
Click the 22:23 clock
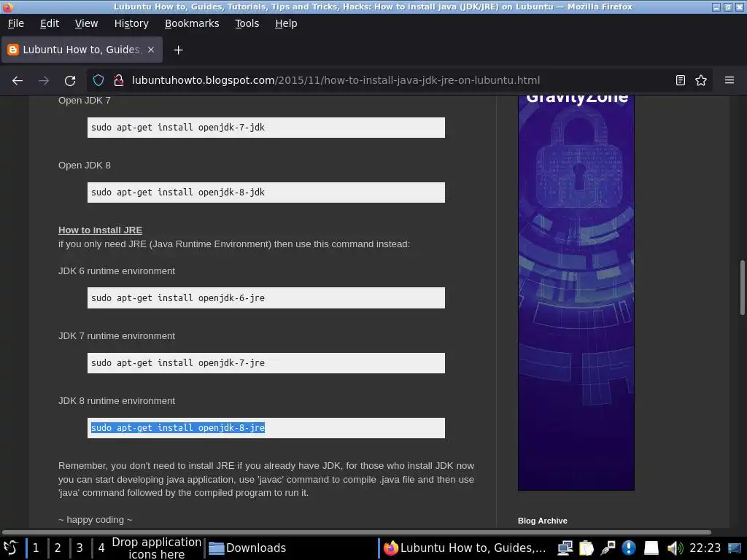click(705, 548)
